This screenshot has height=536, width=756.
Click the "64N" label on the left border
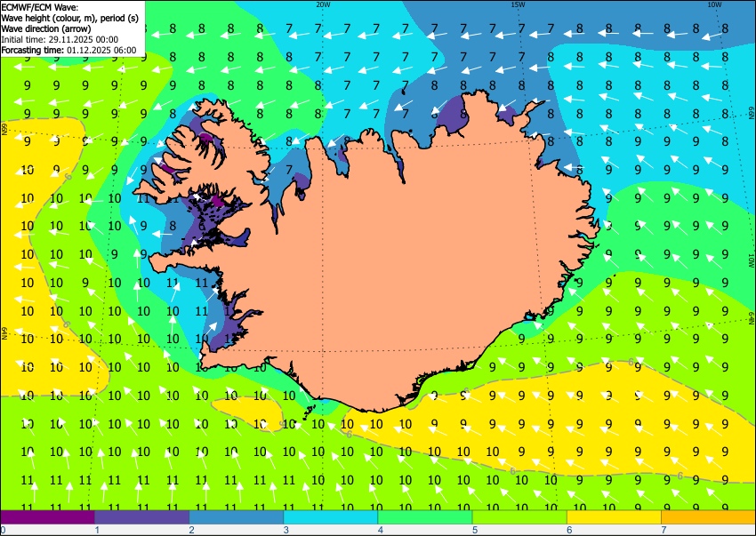point(4,333)
